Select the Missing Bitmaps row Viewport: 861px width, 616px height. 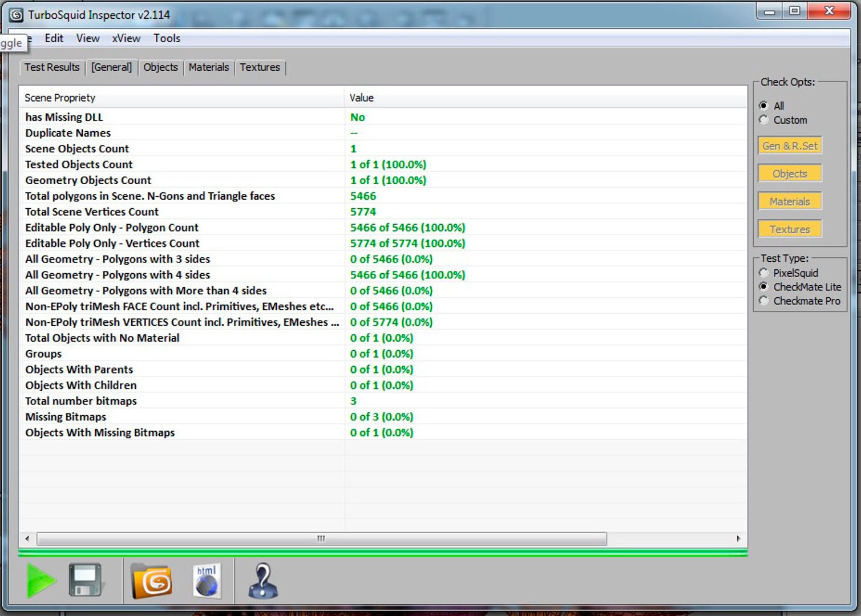pyautogui.click(x=383, y=417)
